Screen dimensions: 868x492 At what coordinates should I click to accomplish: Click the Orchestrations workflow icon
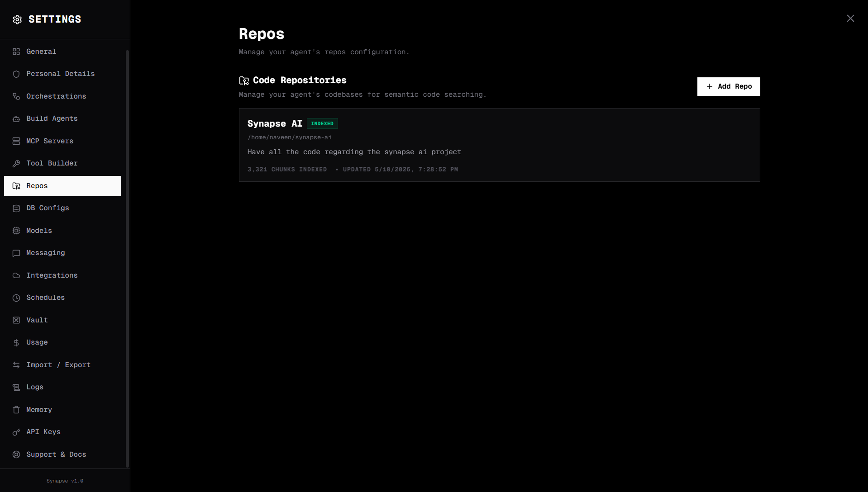click(x=16, y=96)
